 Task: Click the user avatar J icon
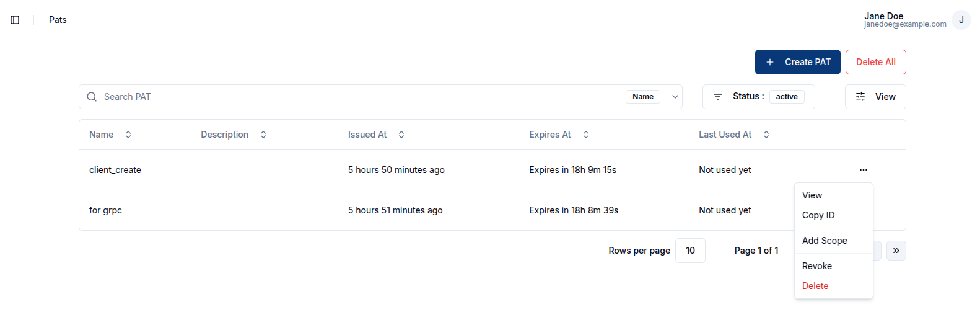point(961,20)
